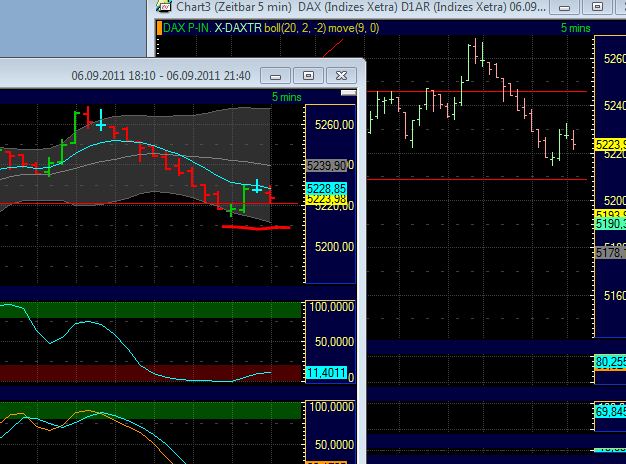
Task: Click the cyan 5228,85 price tag
Action: tap(327, 188)
